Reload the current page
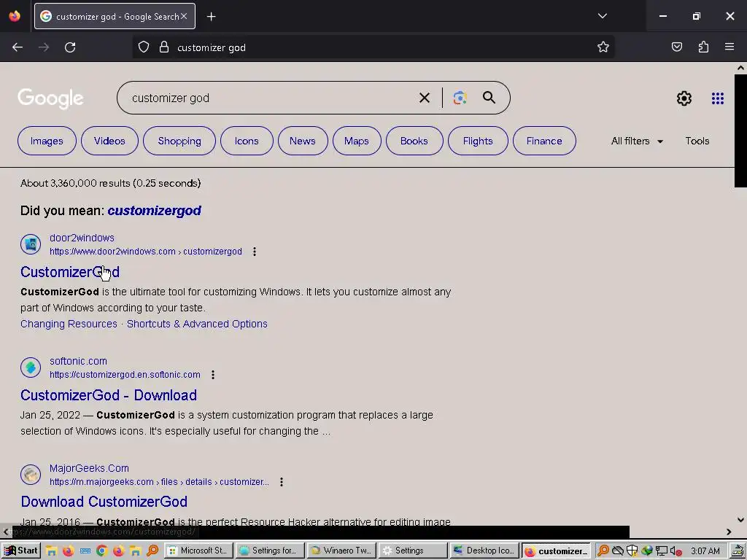This screenshot has height=560, width=747. (x=70, y=47)
